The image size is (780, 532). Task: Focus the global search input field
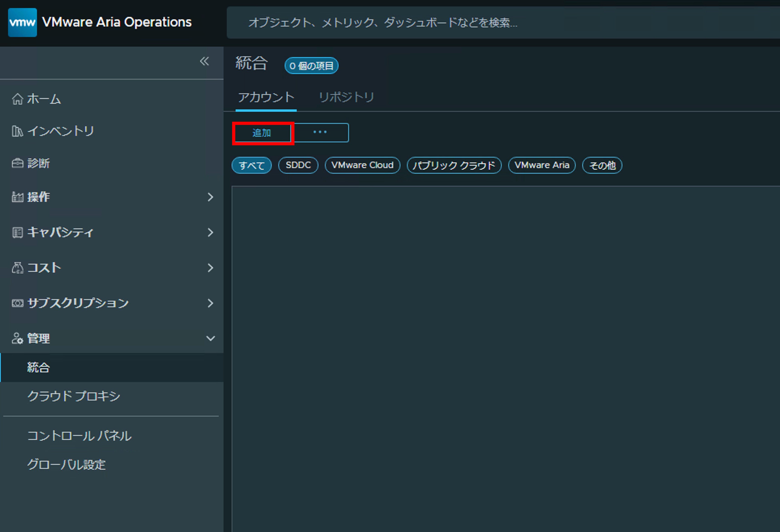(503, 22)
